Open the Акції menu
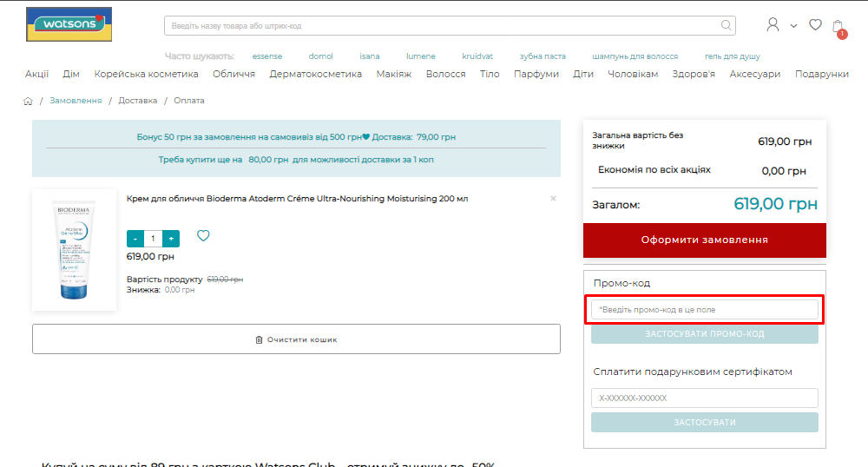868x467 pixels. (x=36, y=74)
